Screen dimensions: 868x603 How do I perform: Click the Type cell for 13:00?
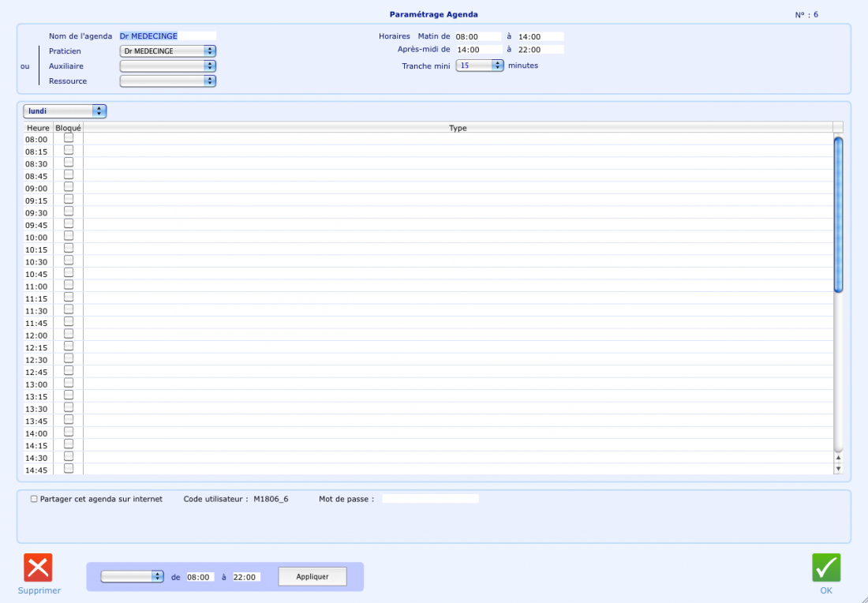pos(458,384)
